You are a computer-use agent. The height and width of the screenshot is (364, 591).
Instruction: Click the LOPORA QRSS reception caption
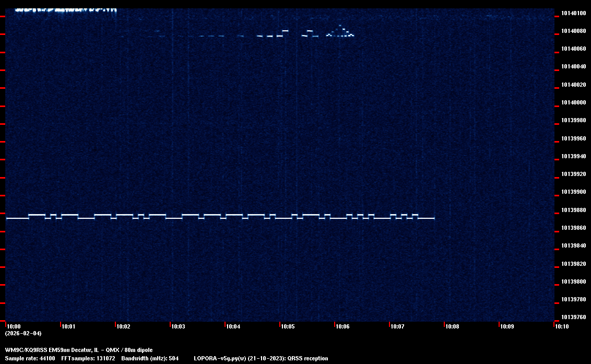click(x=261, y=358)
